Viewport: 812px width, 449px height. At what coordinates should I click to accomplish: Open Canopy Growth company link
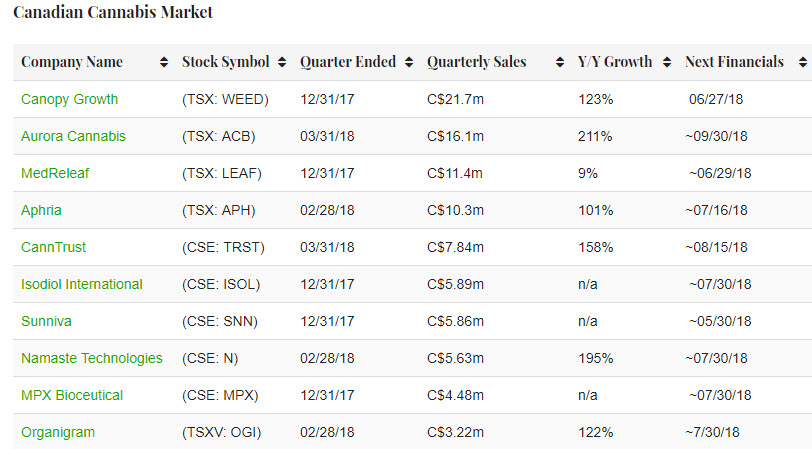pyautogui.click(x=69, y=99)
